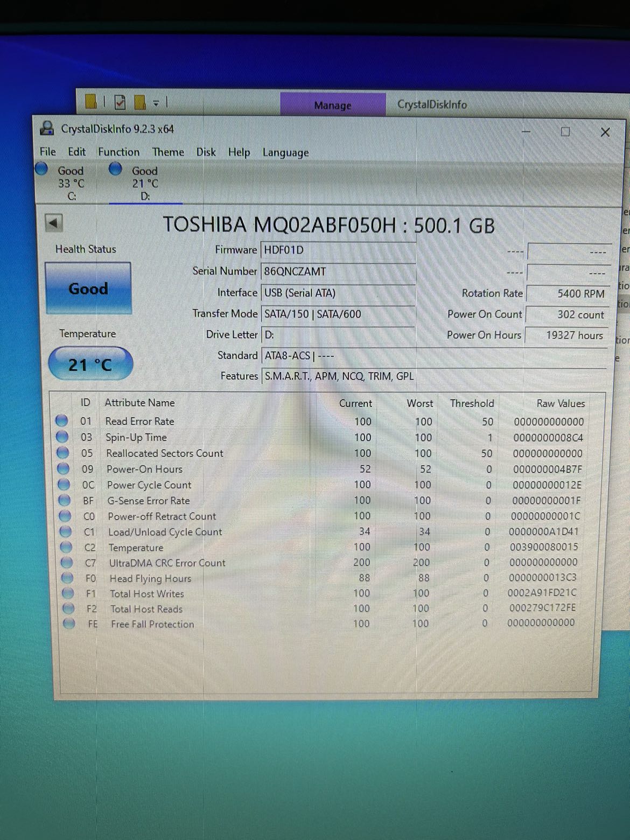Click the status circle for Load/Unload Cycle Count
Screen dimensions: 630x840
[66, 531]
